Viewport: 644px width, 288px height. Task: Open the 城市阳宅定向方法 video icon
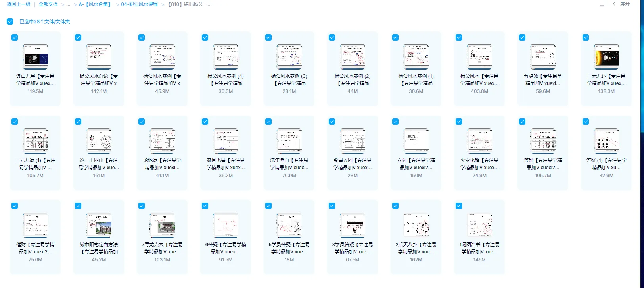click(99, 226)
